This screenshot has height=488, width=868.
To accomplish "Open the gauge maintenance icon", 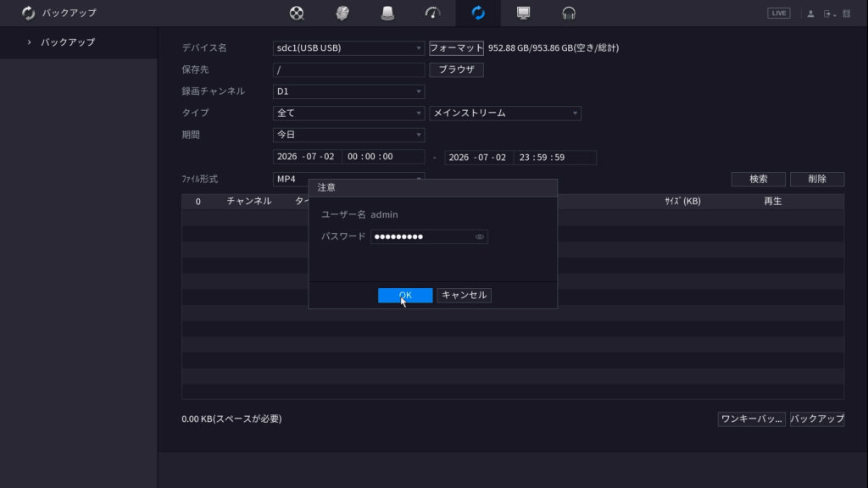I will 432,13.
